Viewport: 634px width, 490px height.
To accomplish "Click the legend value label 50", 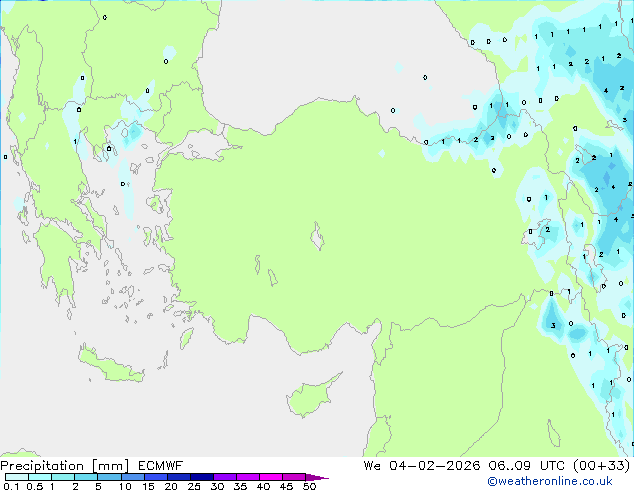I will coord(310,487).
